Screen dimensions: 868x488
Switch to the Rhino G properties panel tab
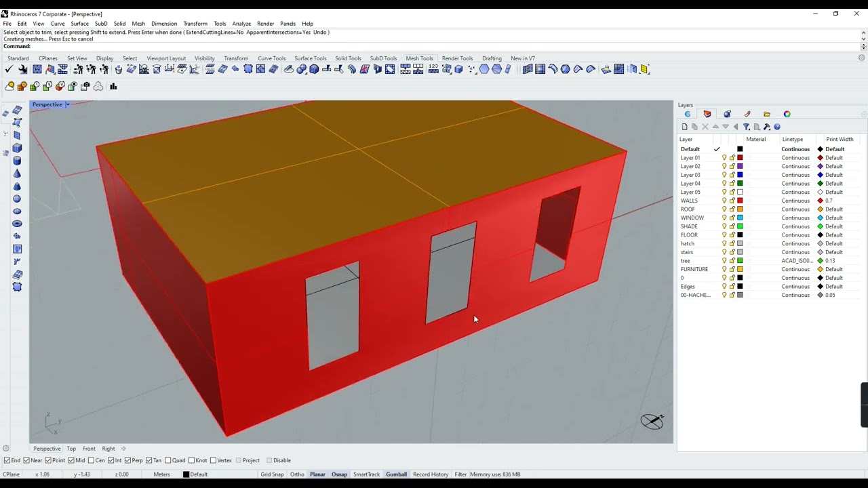688,114
